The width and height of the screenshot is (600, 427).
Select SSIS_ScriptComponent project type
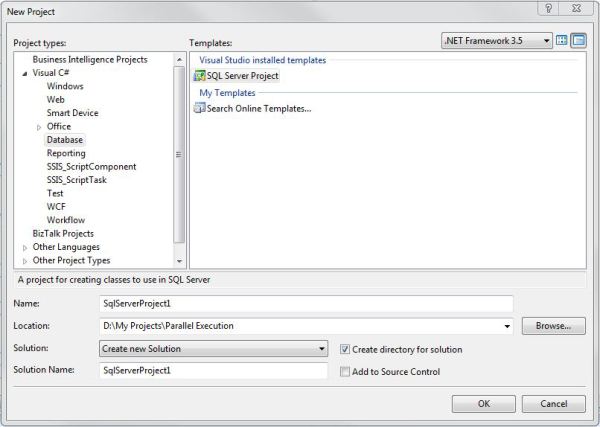(91, 166)
